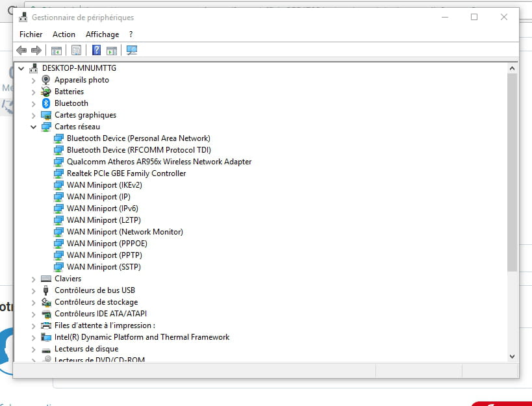Viewport: 532px width, 406px height.
Task: Select Qualcomm Atheros AR956x Wireless Network Adapter
Action: (159, 162)
